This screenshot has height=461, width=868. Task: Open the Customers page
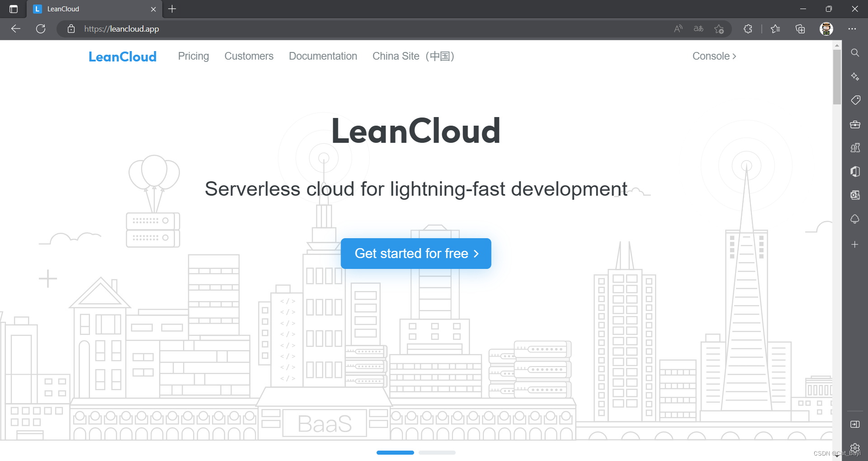click(249, 56)
